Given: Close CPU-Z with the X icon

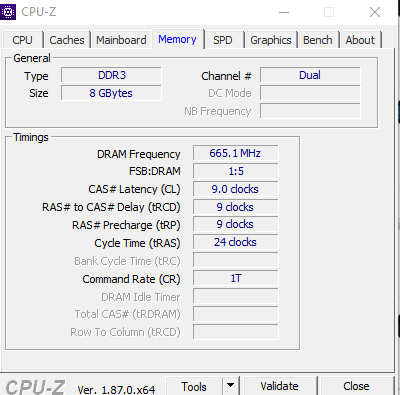Looking at the screenshot, I should tap(375, 12).
